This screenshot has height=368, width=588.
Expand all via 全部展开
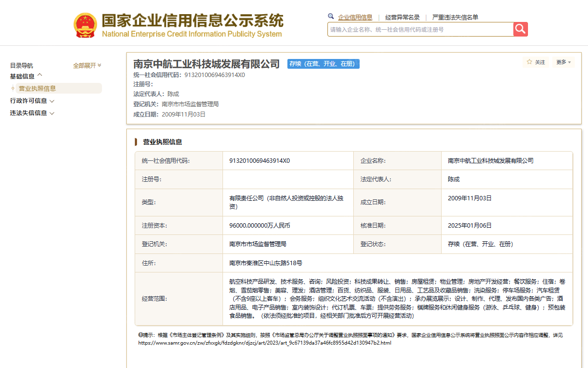[87, 65]
